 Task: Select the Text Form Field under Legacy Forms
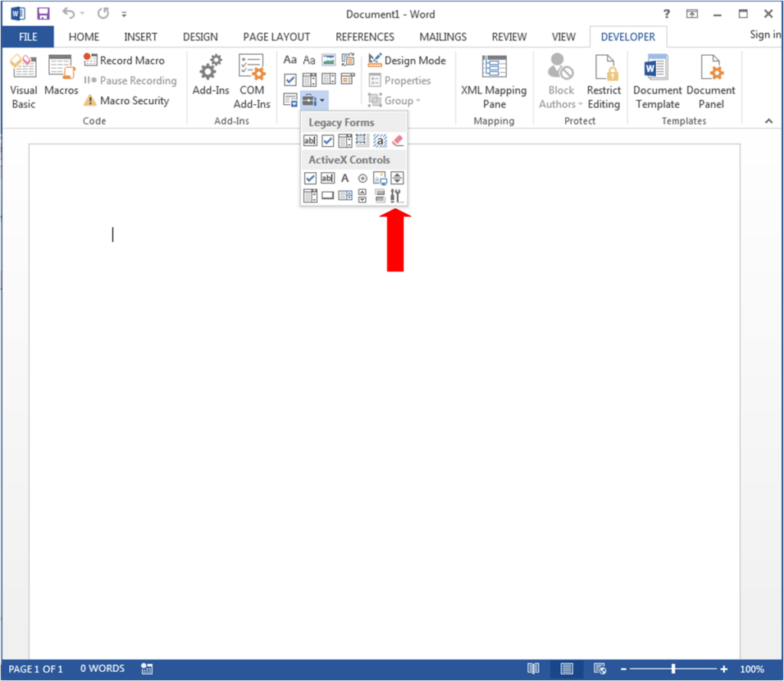tap(310, 140)
